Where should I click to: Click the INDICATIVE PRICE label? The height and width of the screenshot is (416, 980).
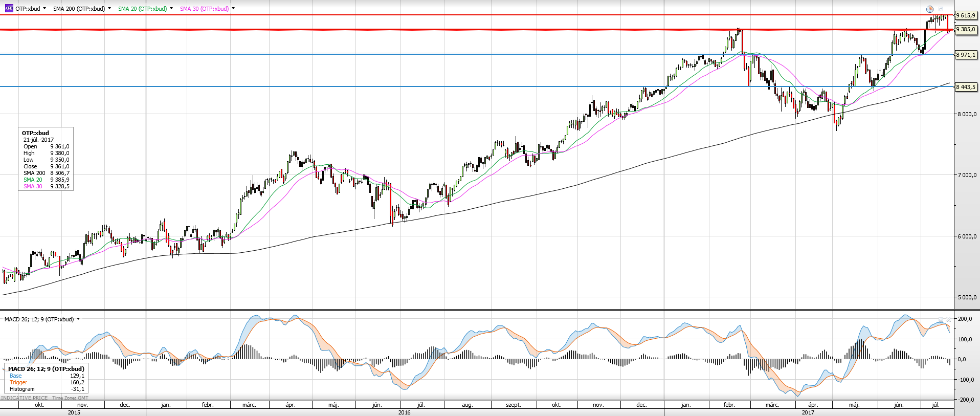coord(24,398)
